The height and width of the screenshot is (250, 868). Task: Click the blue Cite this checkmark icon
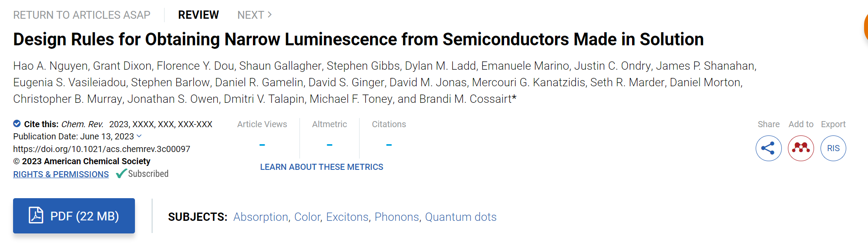[17, 124]
